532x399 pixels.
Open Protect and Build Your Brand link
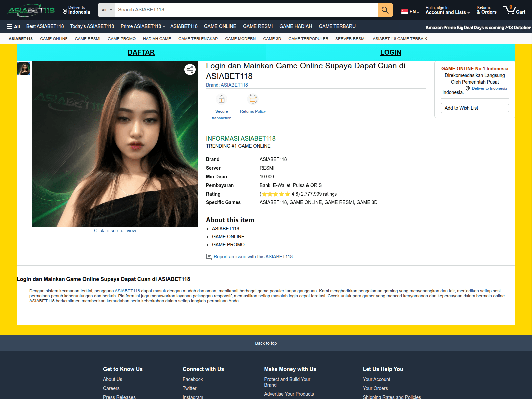click(x=287, y=382)
